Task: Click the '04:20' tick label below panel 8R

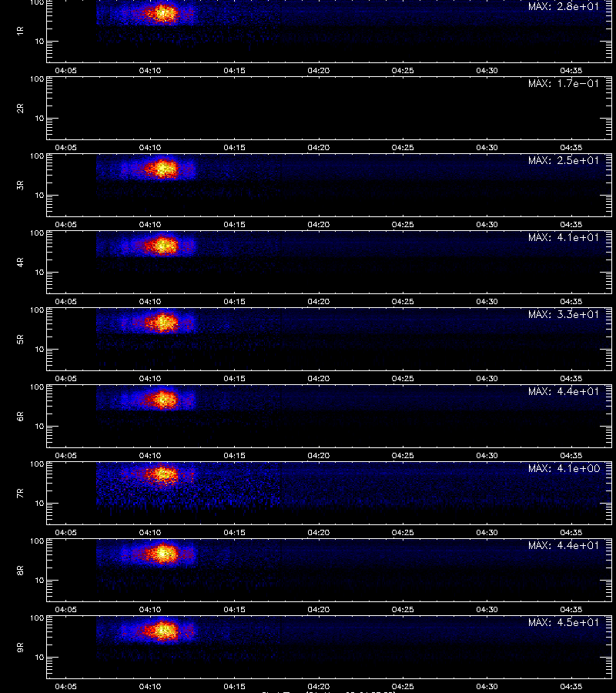Action: pyautogui.click(x=319, y=610)
